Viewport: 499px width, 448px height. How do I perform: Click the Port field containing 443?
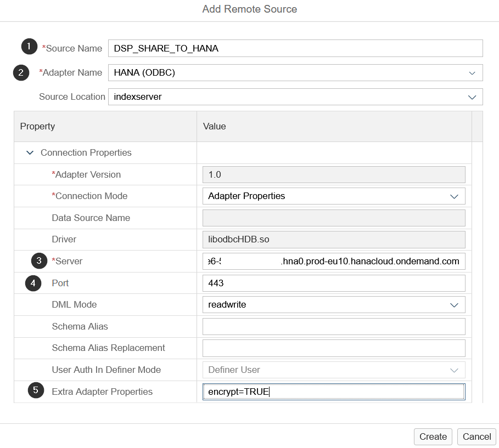(334, 283)
